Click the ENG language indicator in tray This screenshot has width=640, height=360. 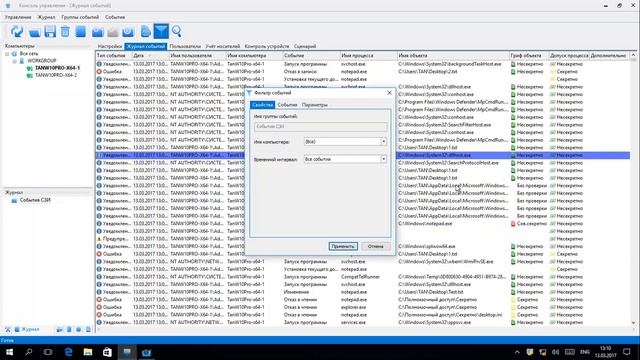point(584,352)
